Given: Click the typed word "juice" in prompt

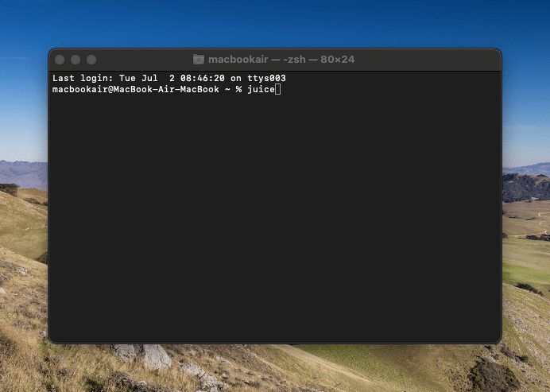Looking at the screenshot, I should 260,90.
